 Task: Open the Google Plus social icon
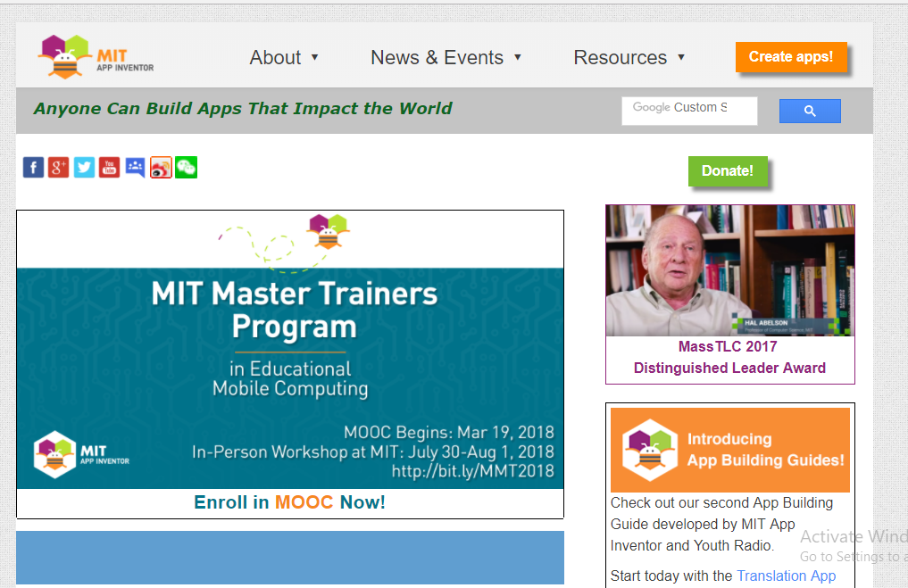pos(59,168)
